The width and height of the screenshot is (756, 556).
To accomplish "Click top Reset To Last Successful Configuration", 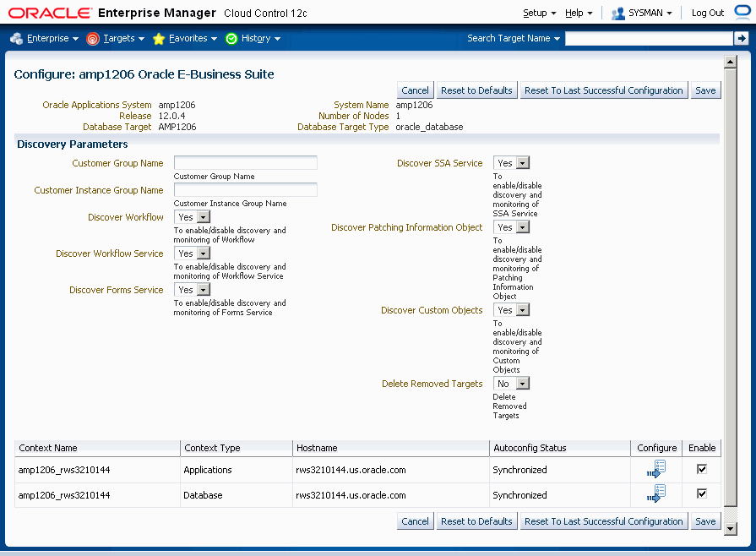I will [x=604, y=90].
